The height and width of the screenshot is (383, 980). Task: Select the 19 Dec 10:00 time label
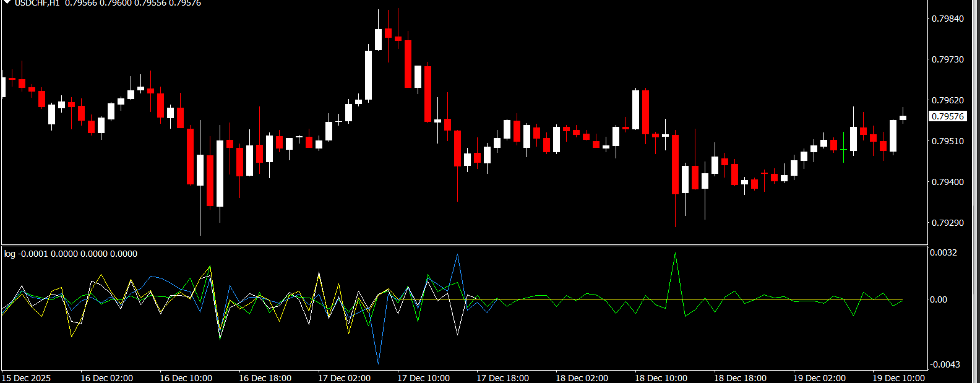tap(898, 378)
